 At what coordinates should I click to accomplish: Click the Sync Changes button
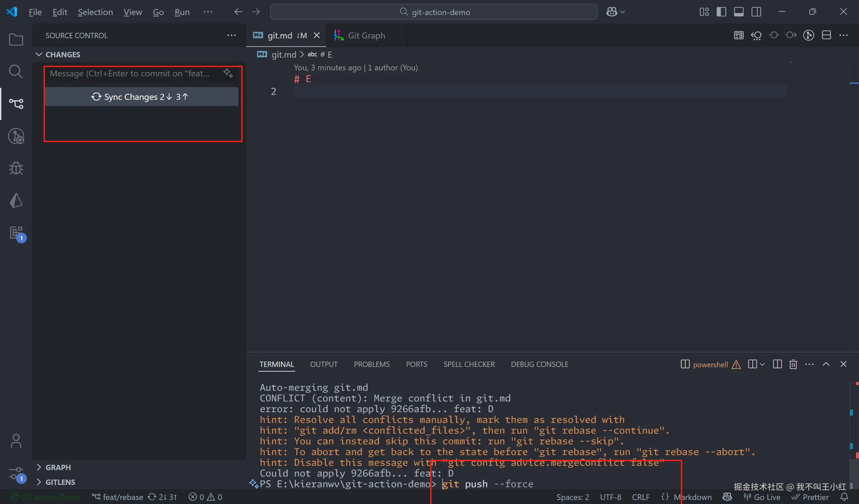(x=141, y=97)
